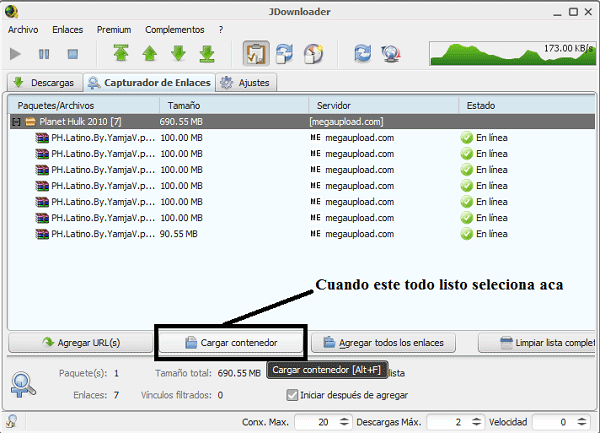Image resolution: width=600 pixels, height=433 pixels.
Task: Click the 690.55 MB package size cell
Action: (181, 122)
